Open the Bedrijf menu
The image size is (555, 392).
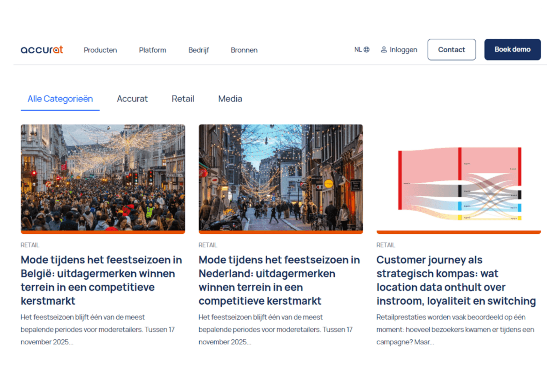(198, 50)
